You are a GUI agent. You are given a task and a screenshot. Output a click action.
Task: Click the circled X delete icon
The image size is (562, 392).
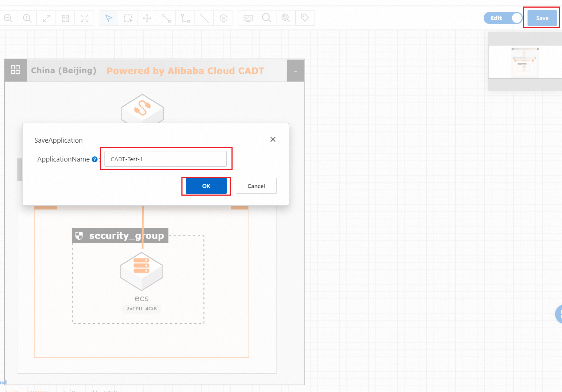click(223, 18)
